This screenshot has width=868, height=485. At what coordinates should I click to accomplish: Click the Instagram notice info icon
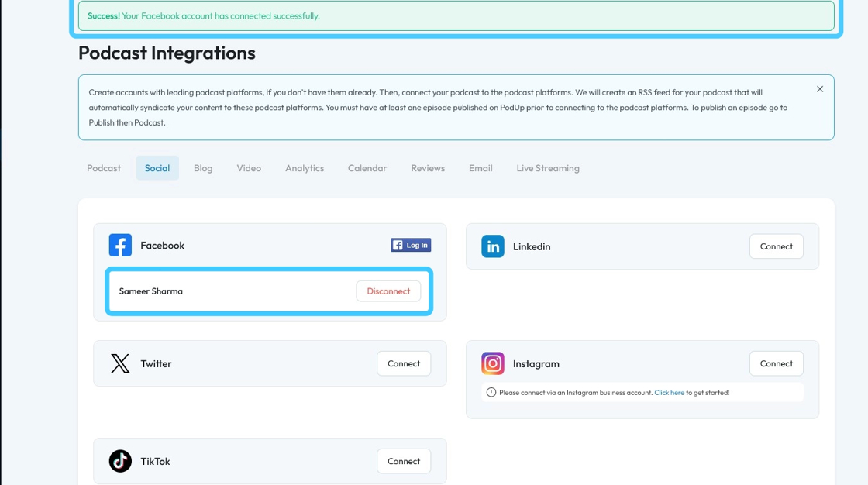click(491, 393)
